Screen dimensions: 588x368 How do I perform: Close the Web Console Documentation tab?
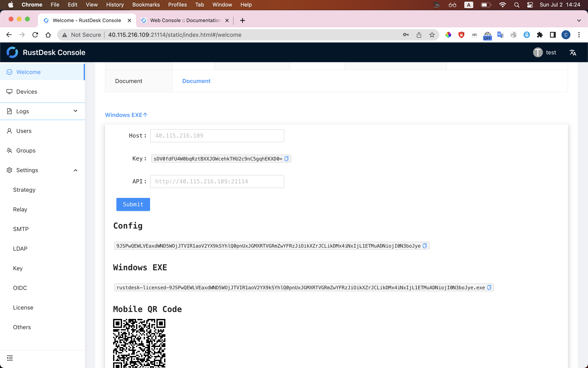point(227,20)
